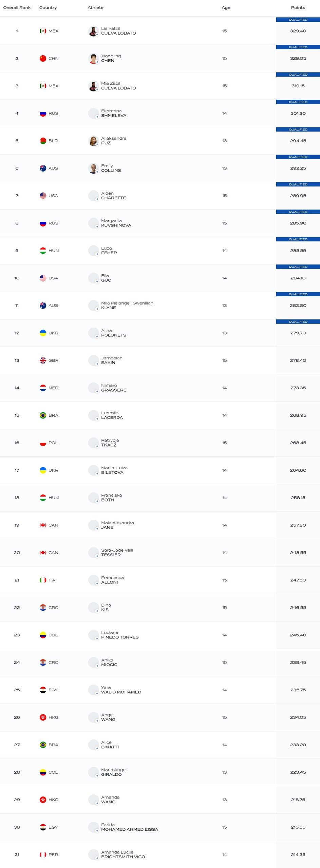Viewport: 320px width, 868px height.
Task: Open athlete link Aliaksandra PUZ
Action: [x=114, y=141]
